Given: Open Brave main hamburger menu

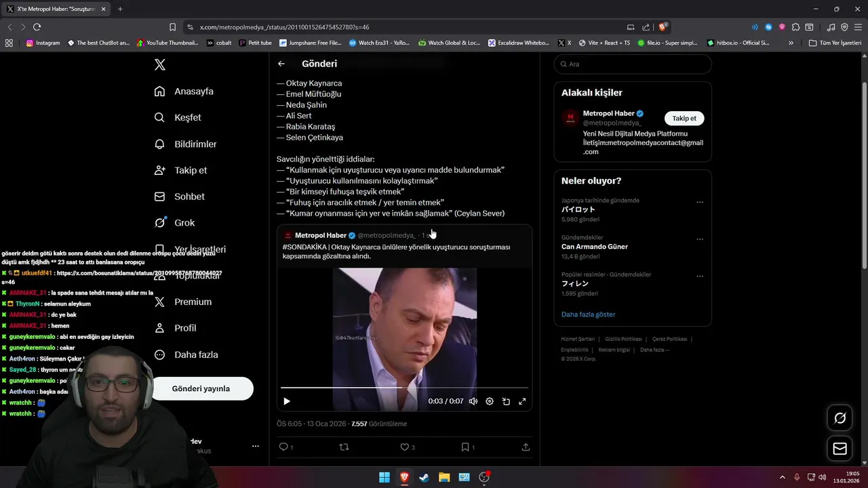Looking at the screenshot, I should tap(858, 27).
